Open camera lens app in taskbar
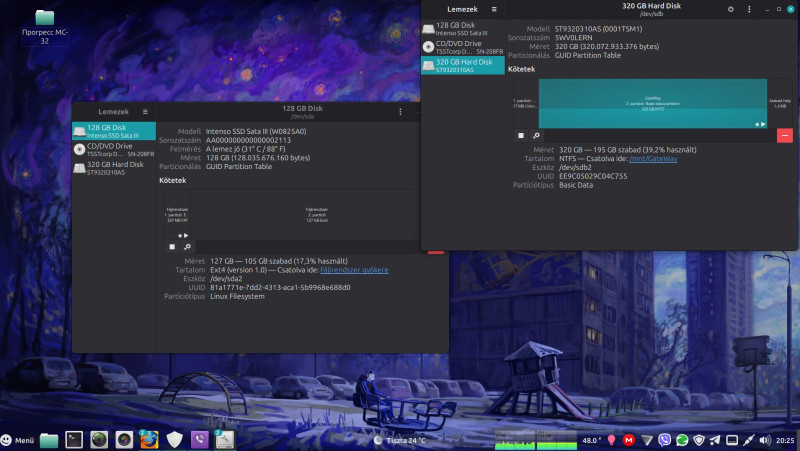800x451 pixels. pos(124,440)
